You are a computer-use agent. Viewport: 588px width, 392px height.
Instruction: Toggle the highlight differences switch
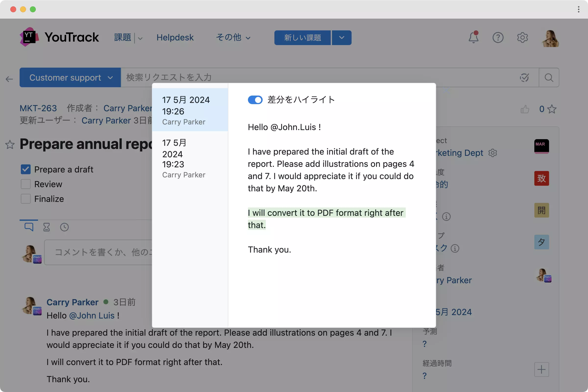pyautogui.click(x=255, y=100)
